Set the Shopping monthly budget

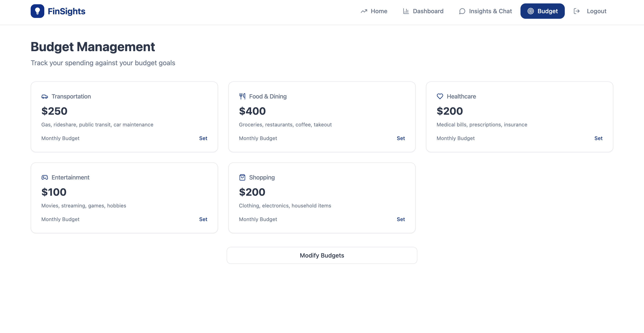tap(401, 219)
